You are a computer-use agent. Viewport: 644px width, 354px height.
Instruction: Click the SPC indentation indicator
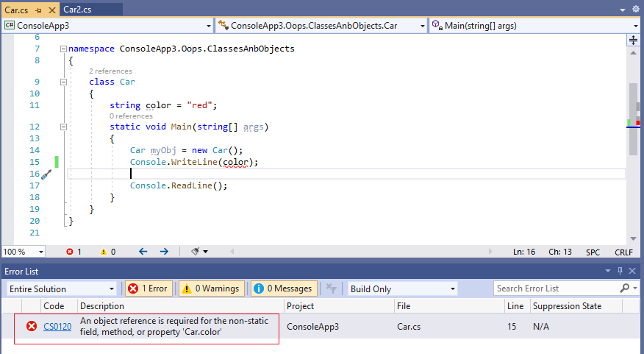tap(593, 252)
